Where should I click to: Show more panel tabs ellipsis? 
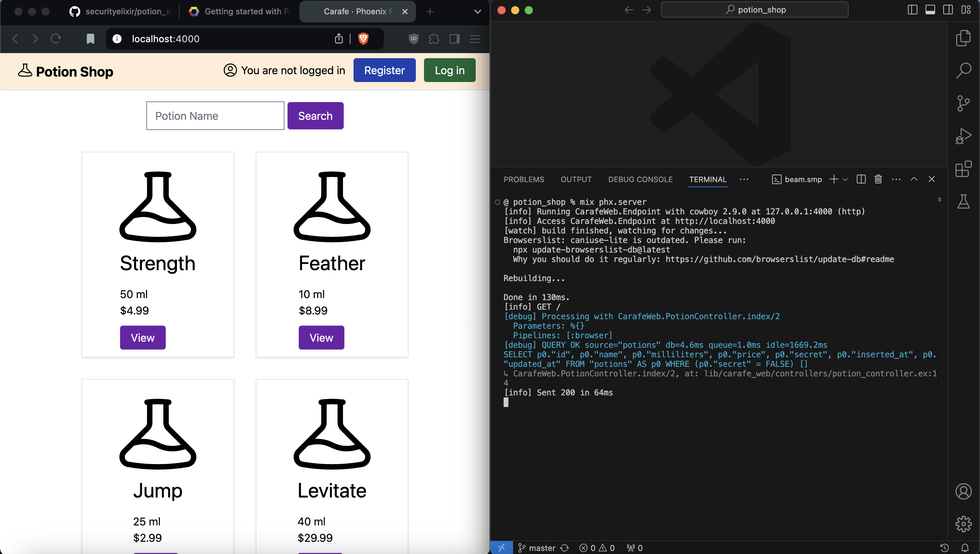(744, 179)
